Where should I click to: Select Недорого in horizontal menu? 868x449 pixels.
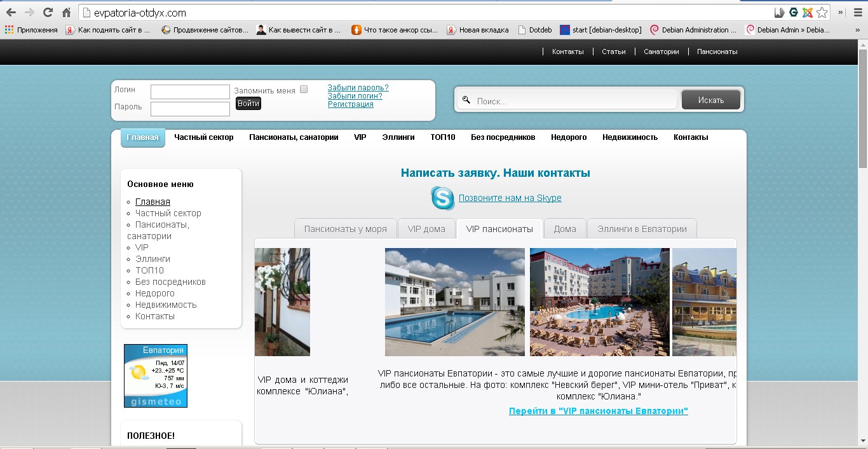point(569,137)
